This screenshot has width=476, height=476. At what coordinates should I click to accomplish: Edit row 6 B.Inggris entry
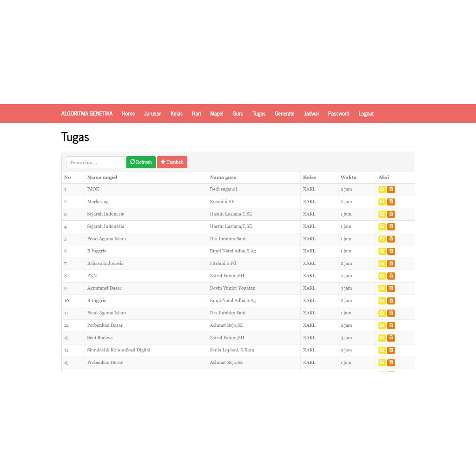click(382, 251)
